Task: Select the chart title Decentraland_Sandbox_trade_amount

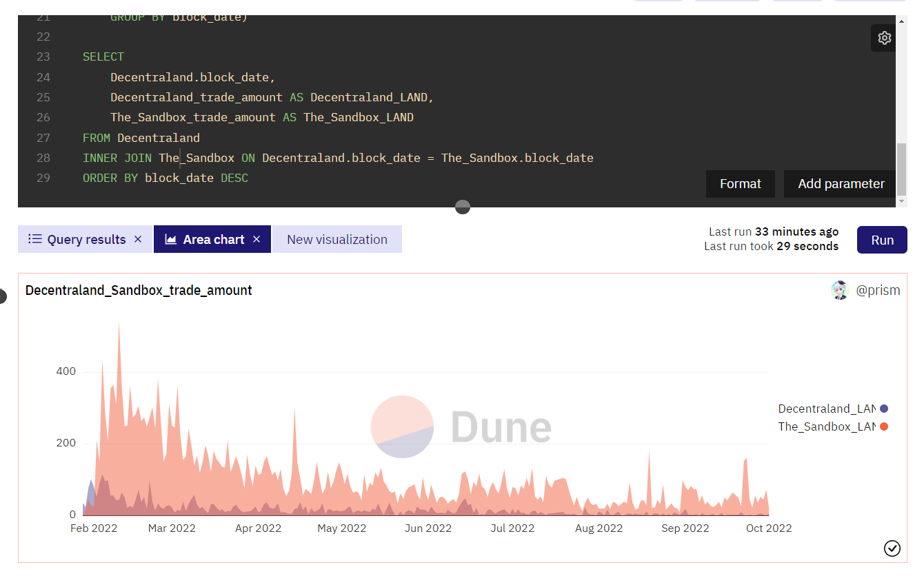Action: (x=139, y=290)
